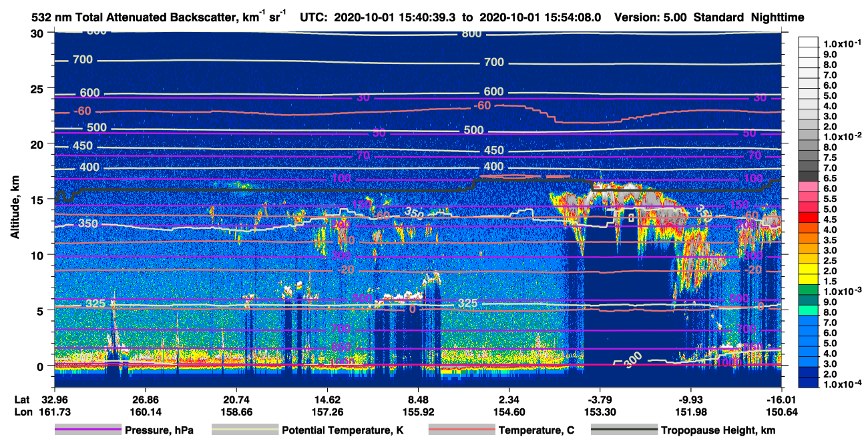
Task: Click the colorbar label 1.0x10-2
Action: tap(843, 136)
